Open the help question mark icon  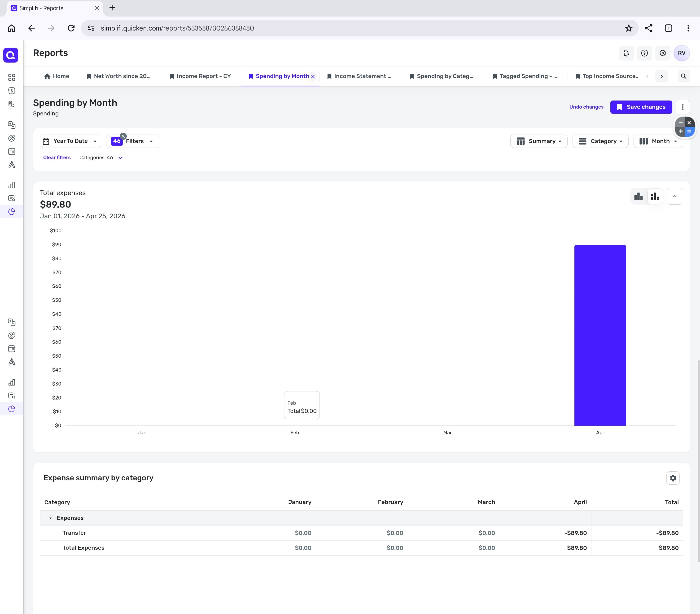[x=644, y=53]
